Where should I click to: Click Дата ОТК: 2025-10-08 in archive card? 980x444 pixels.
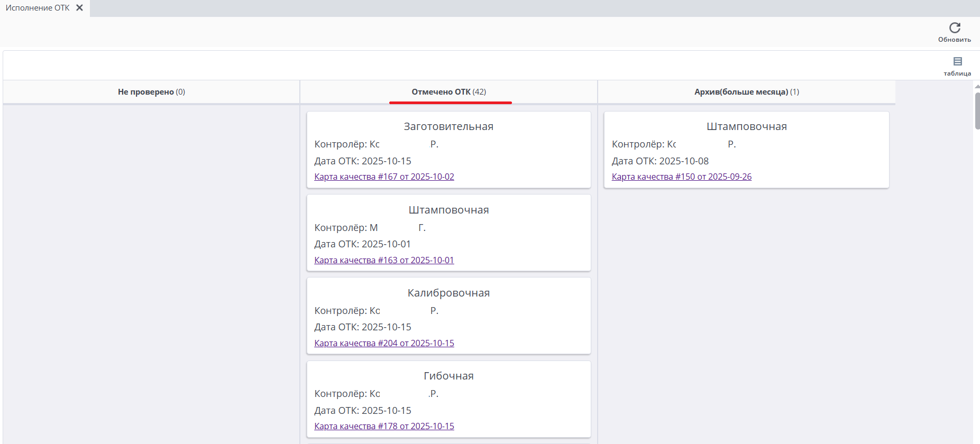(660, 161)
